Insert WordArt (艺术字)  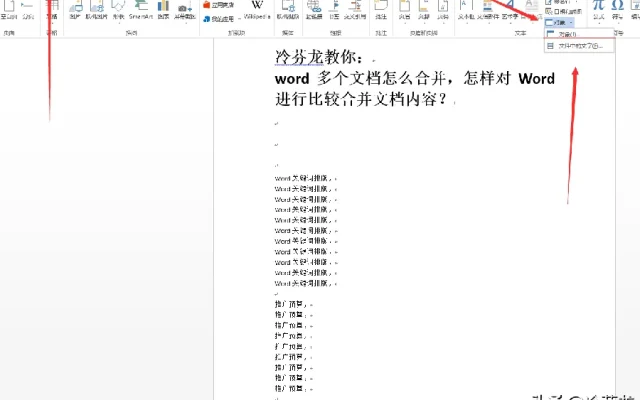510,10
